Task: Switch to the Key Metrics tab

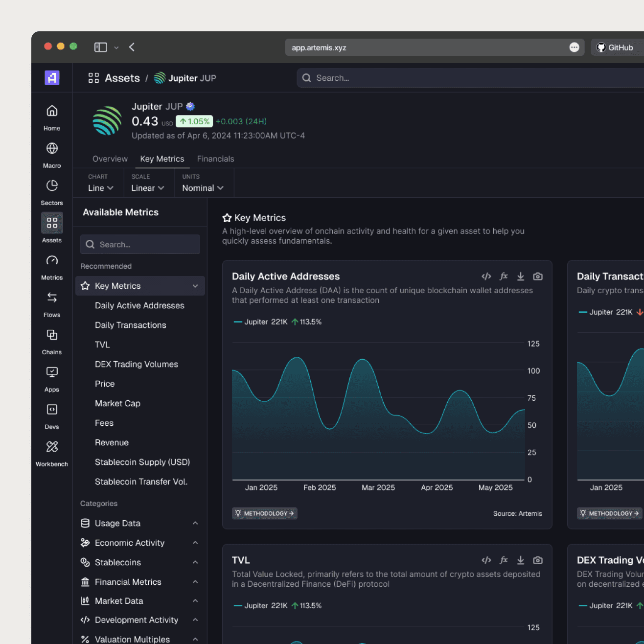Action: [x=162, y=159]
